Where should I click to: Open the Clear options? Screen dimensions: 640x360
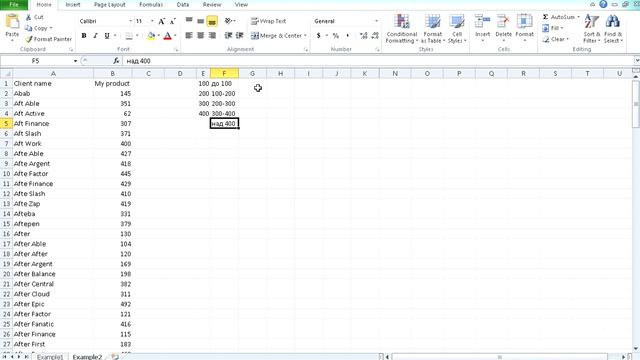pos(555,39)
